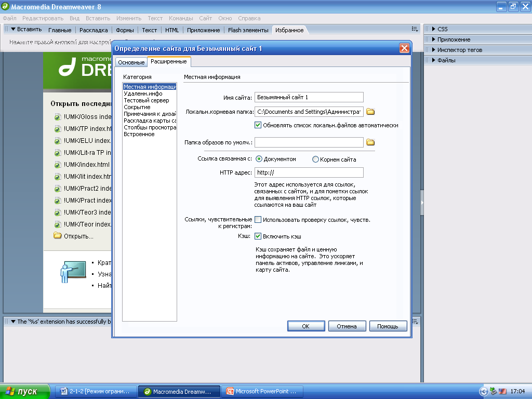Open the Формы insert tab
Viewport: 532px width, 399px height.
pos(125,30)
